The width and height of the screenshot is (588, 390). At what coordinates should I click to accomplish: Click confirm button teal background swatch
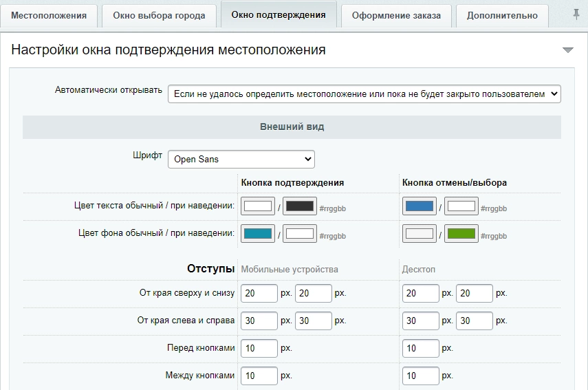(258, 234)
